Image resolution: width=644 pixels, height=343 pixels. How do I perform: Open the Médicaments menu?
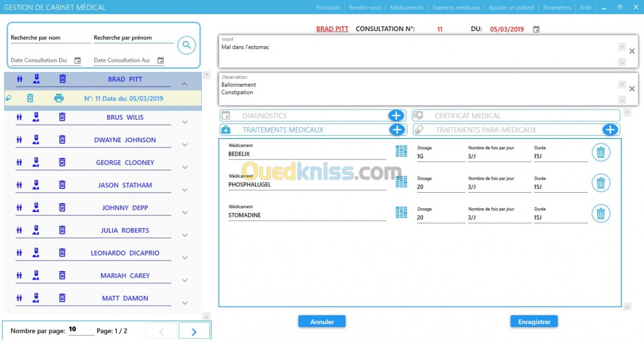[x=407, y=8]
